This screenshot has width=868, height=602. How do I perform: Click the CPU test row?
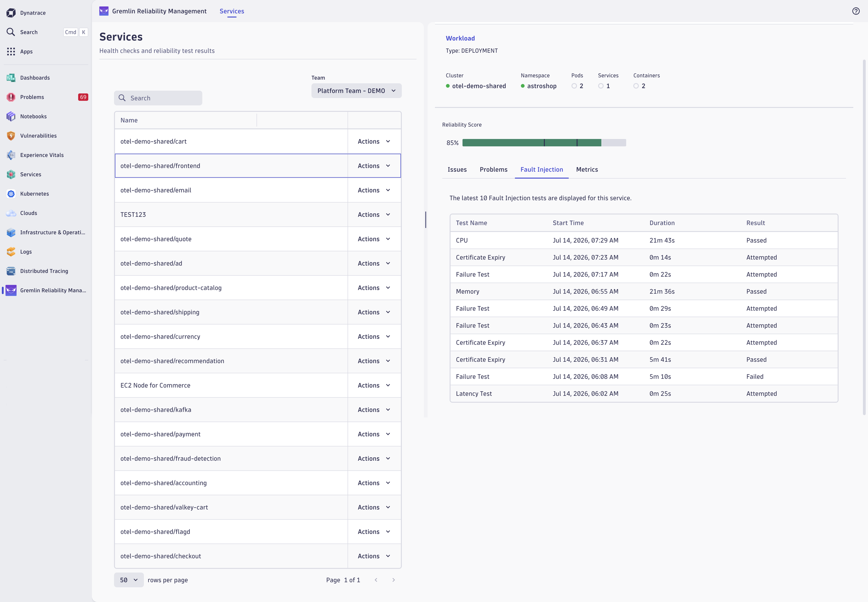pos(644,240)
